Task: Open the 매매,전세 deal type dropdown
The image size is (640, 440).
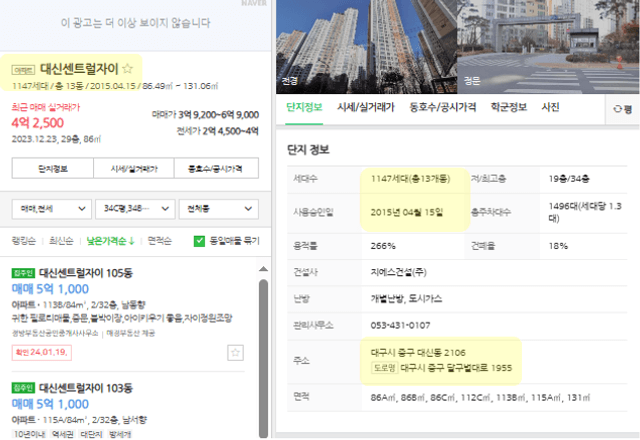Action: (x=52, y=209)
